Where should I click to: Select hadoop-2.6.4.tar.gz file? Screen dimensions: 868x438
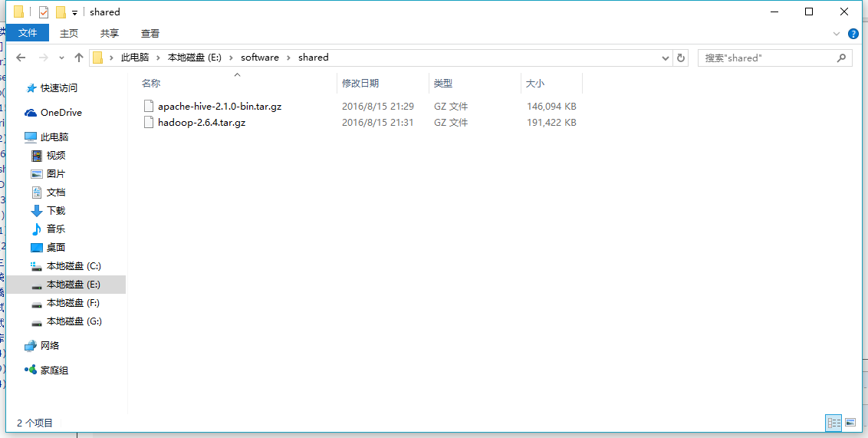click(202, 123)
